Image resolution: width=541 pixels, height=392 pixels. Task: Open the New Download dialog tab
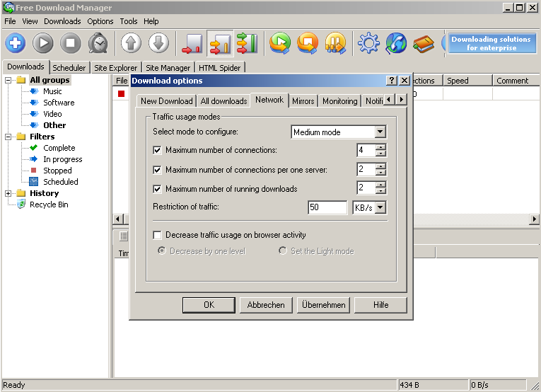tap(167, 101)
